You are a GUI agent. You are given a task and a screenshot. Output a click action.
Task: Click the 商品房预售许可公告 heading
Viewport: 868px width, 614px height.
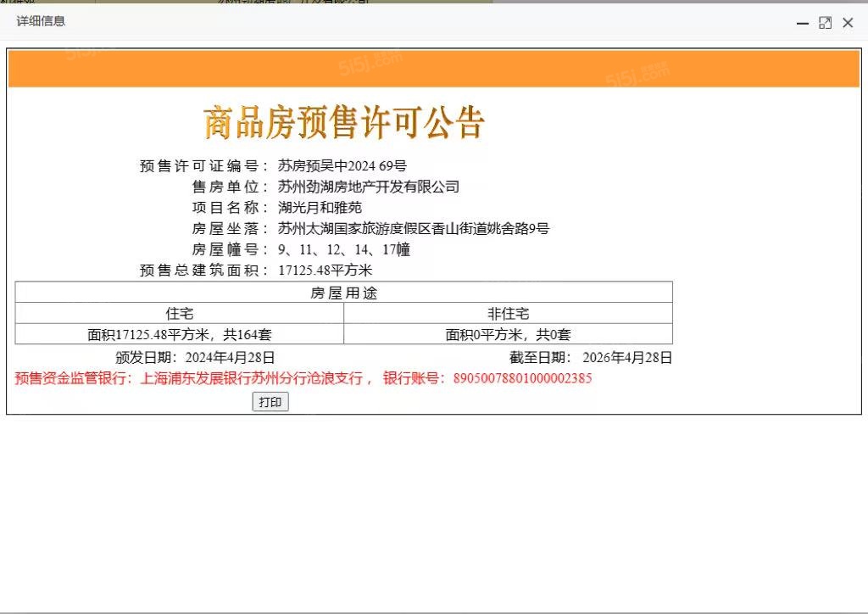pyautogui.click(x=344, y=123)
